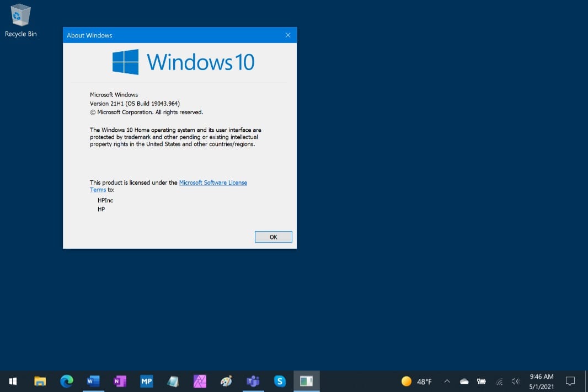Open OneNote from the taskbar
Image resolution: width=588 pixels, height=392 pixels.
click(x=120, y=381)
